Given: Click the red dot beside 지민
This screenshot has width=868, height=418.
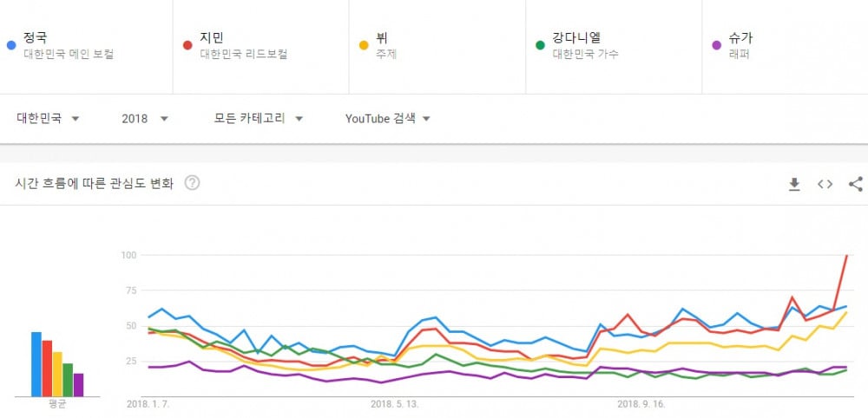Looking at the screenshot, I should tap(187, 45).
